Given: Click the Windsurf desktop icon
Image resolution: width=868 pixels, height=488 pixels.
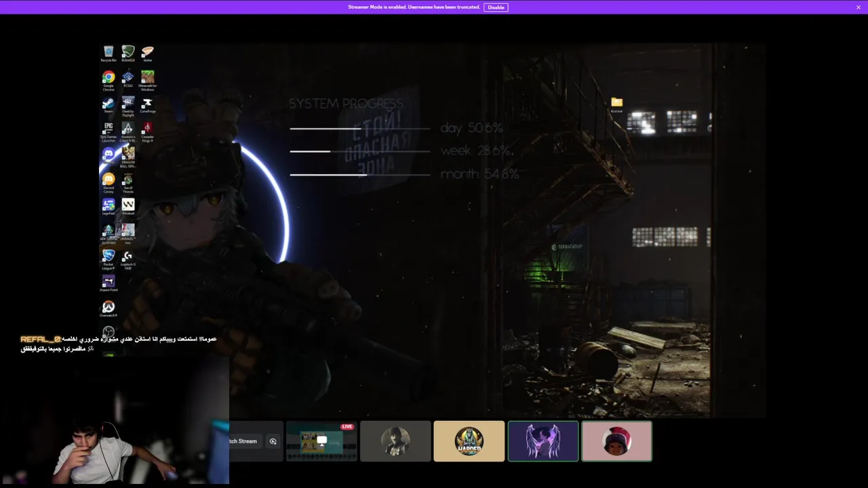Looking at the screenshot, I should (x=128, y=207).
